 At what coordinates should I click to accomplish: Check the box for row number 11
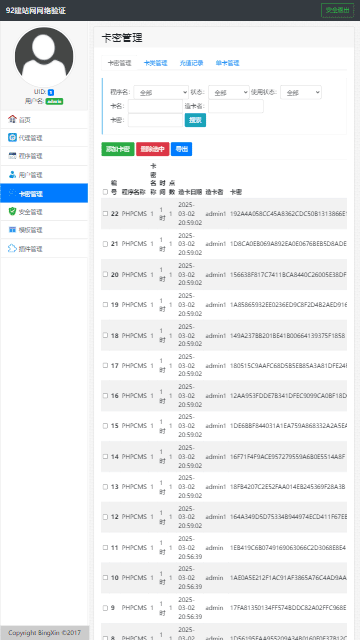click(x=105, y=547)
